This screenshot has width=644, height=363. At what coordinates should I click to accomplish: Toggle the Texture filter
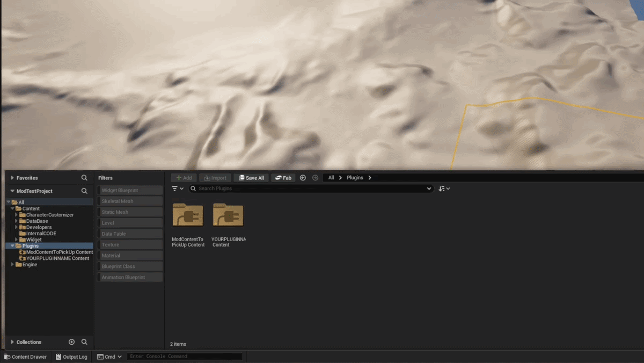(129, 244)
